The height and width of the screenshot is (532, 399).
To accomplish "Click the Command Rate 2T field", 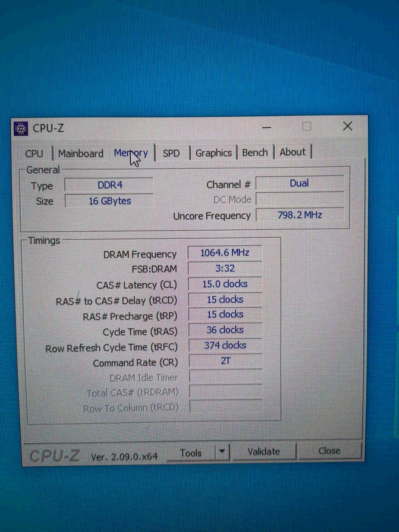I will coord(226,361).
